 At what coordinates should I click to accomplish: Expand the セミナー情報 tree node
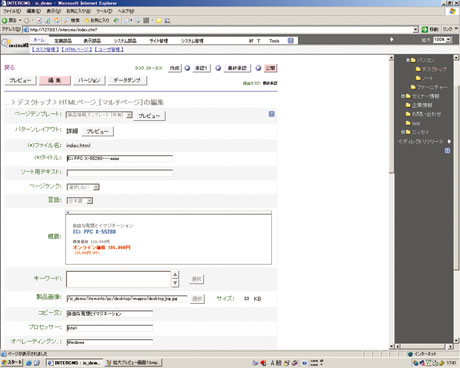tap(403, 96)
